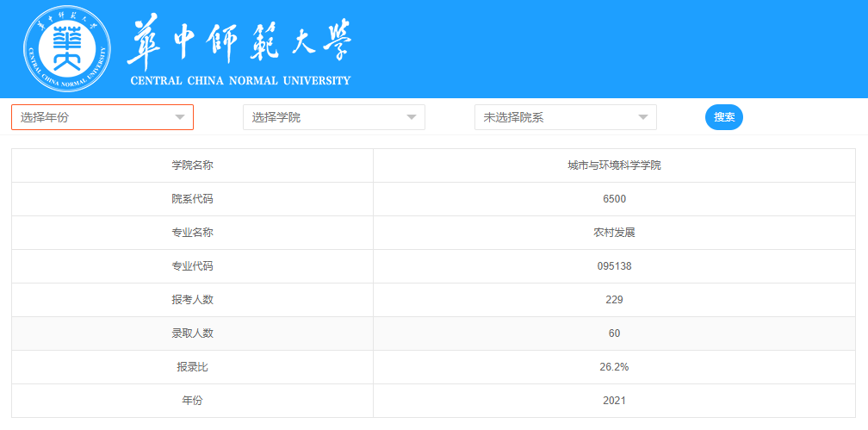Image resolution: width=868 pixels, height=430 pixels.
Task: Click the arrow icon in 选择学院 box
Action: coord(412,117)
